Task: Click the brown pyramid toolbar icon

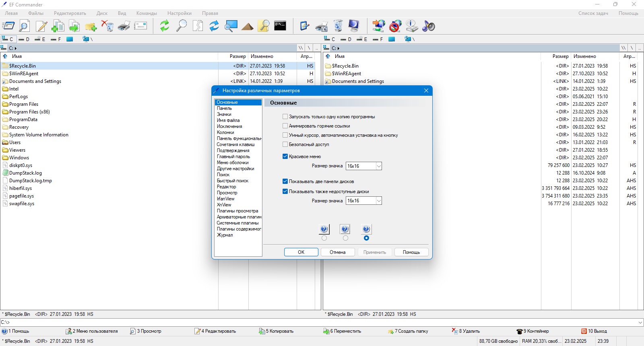Action: [x=247, y=26]
